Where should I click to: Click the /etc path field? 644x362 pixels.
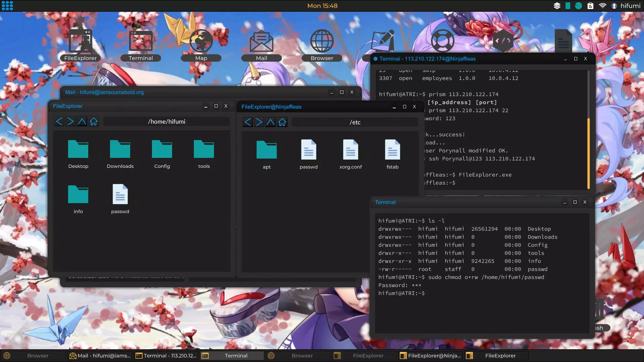(x=355, y=122)
